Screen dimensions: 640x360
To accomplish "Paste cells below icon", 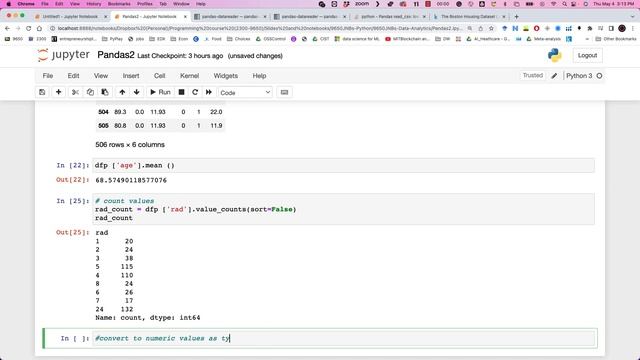I will click(105, 92).
